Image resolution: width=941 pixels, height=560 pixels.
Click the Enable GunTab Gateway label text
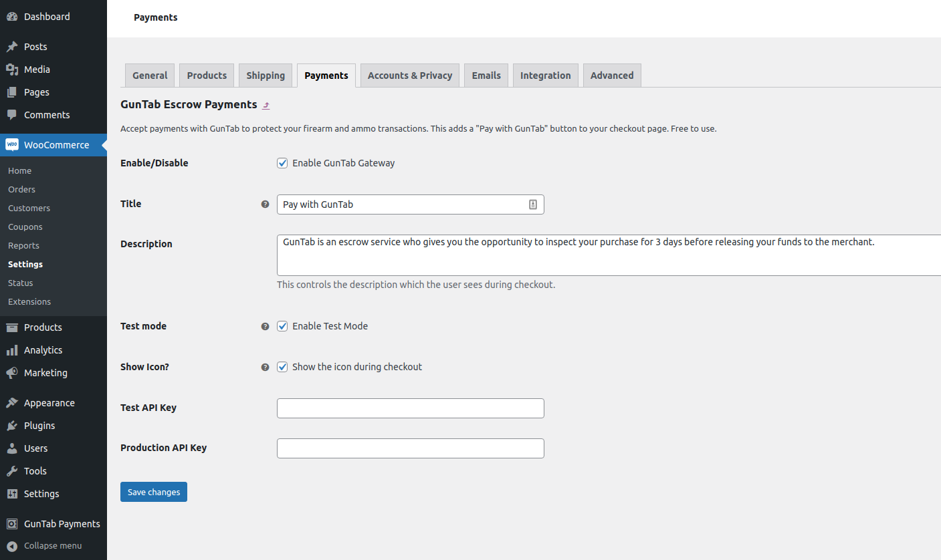pos(344,163)
